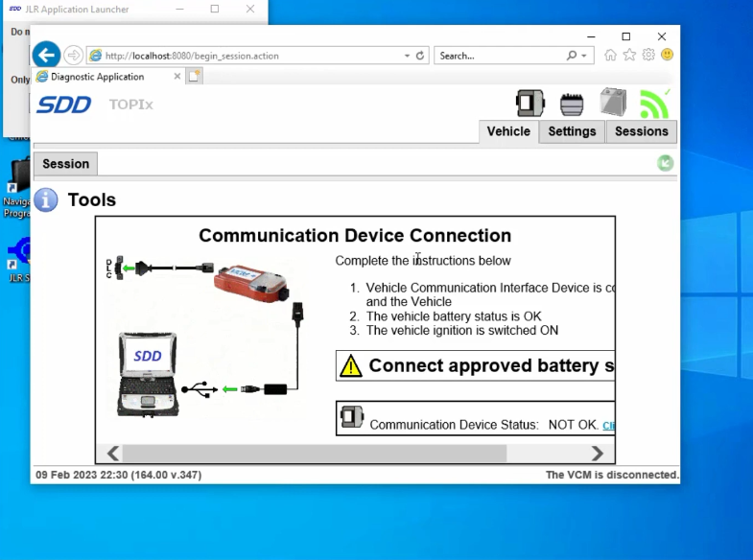The image size is (753, 560).
Task: Click the browser back arrow button
Action: [46, 56]
